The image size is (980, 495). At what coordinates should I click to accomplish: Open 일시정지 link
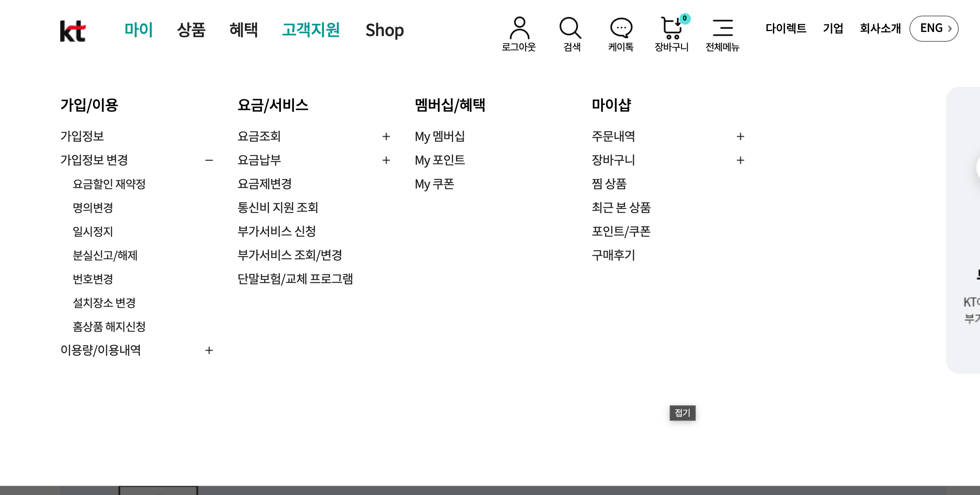click(93, 232)
